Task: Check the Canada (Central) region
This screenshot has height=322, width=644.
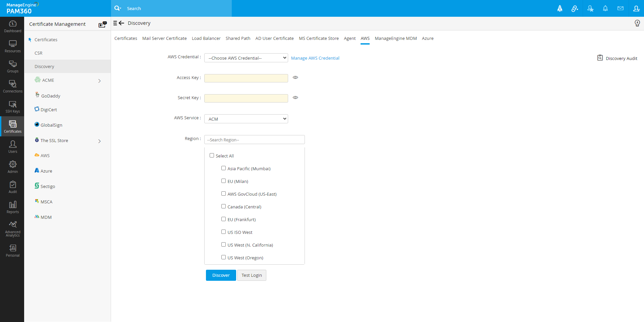Action: pos(223,206)
